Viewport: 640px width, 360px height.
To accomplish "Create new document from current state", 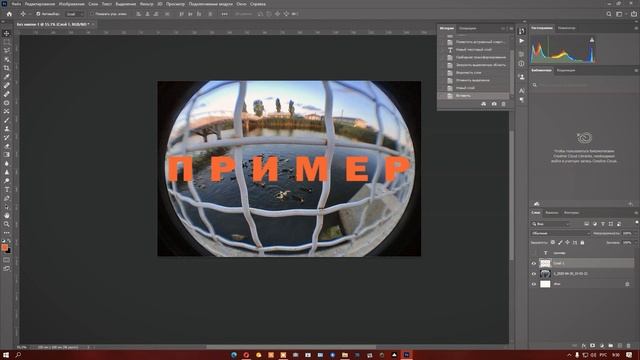I will click(484, 104).
